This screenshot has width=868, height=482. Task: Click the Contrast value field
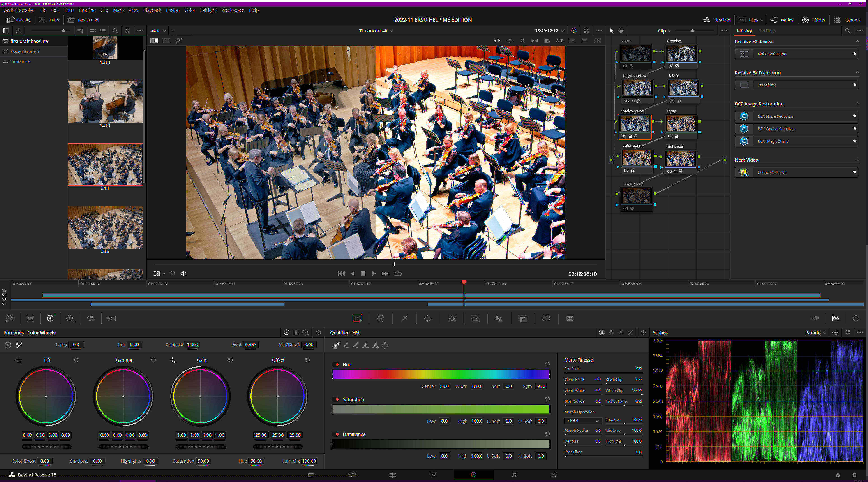(192, 345)
